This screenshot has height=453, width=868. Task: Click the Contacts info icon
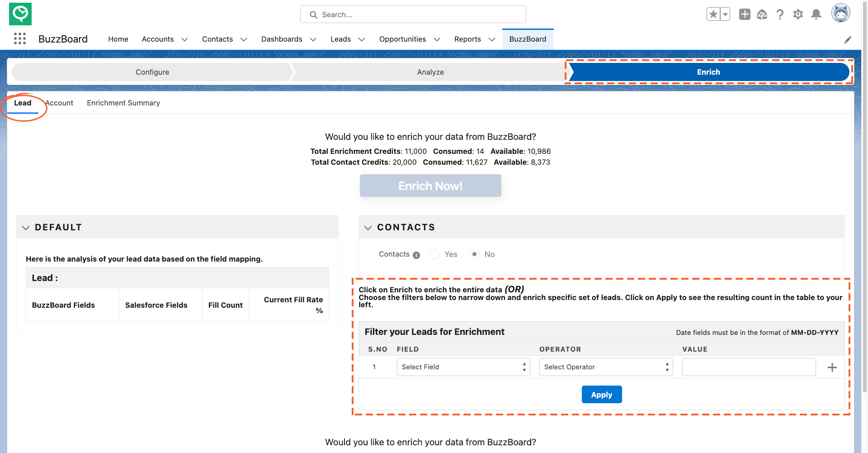click(x=416, y=255)
